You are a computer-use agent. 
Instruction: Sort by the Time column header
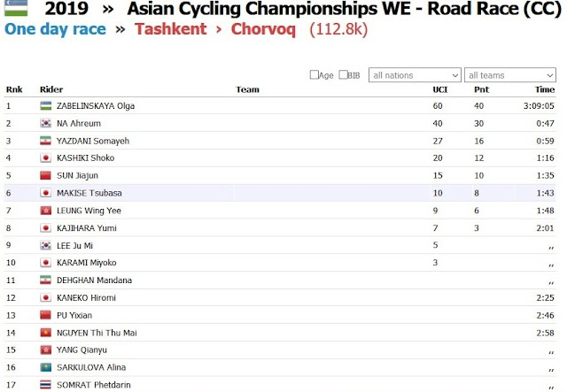click(x=545, y=89)
